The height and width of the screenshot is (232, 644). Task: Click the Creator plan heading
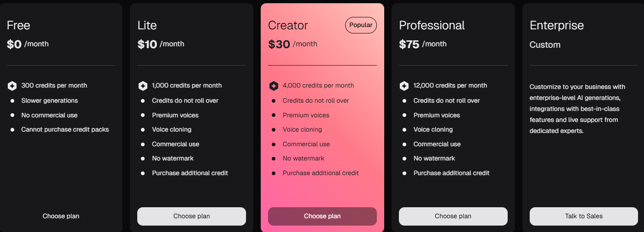coord(288,25)
